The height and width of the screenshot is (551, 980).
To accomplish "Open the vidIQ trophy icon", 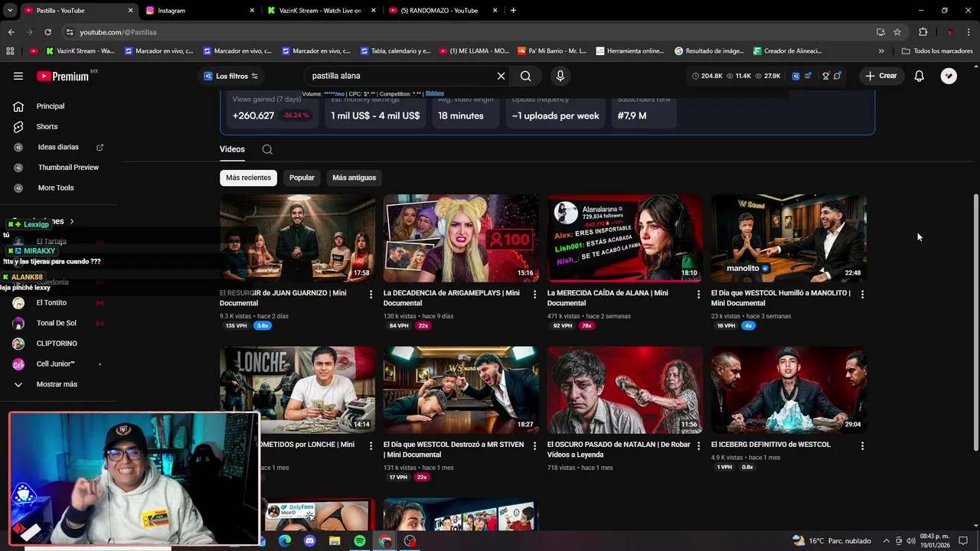I will pos(826,76).
